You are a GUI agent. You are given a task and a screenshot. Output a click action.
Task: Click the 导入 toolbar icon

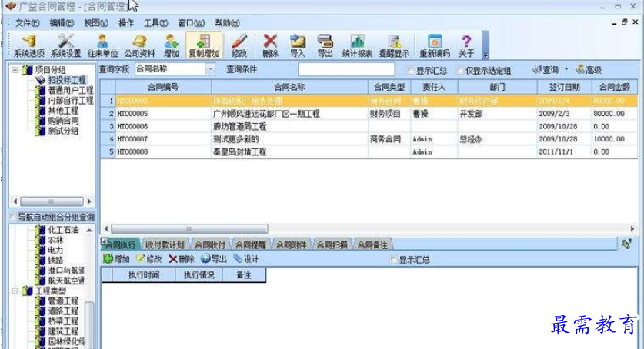(297, 45)
